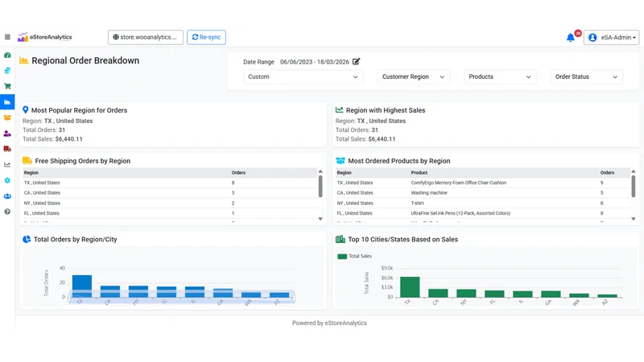The height and width of the screenshot is (362, 644).
Task: Click NY row in Free Shipping table
Action: pyautogui.click(x=171, y=204)
